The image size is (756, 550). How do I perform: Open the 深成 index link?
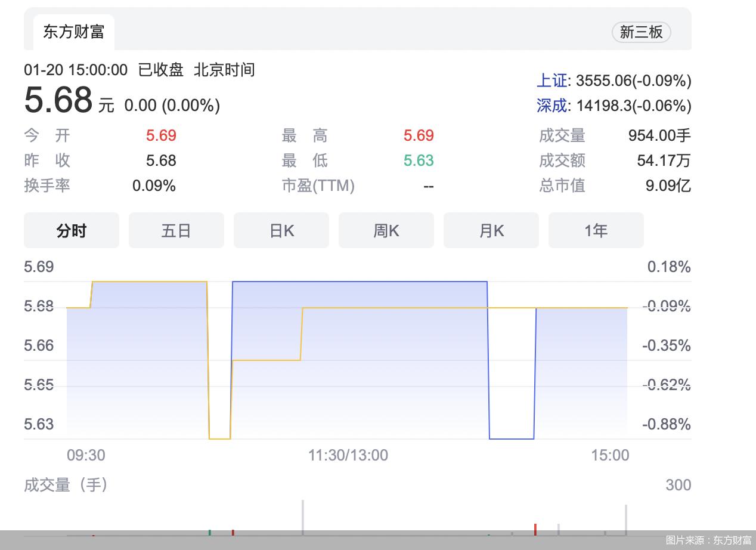point(552,106)
